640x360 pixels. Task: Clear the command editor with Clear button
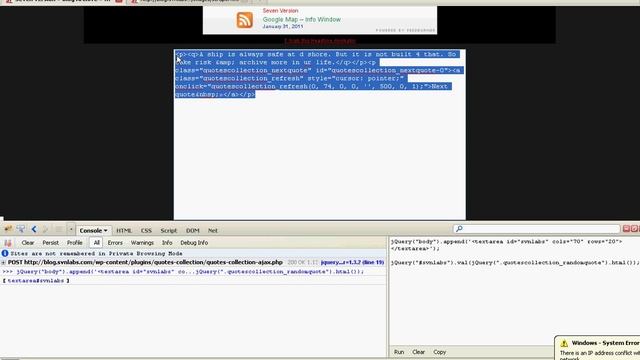(x=418, y=352)
